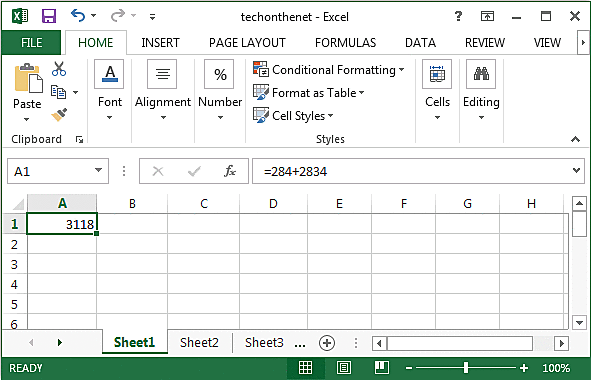Image resolution: width=591 pixels, height=380 pixels.
Task: Open the Customize Quick Access Toolbar menu
Action: [152, 17]
